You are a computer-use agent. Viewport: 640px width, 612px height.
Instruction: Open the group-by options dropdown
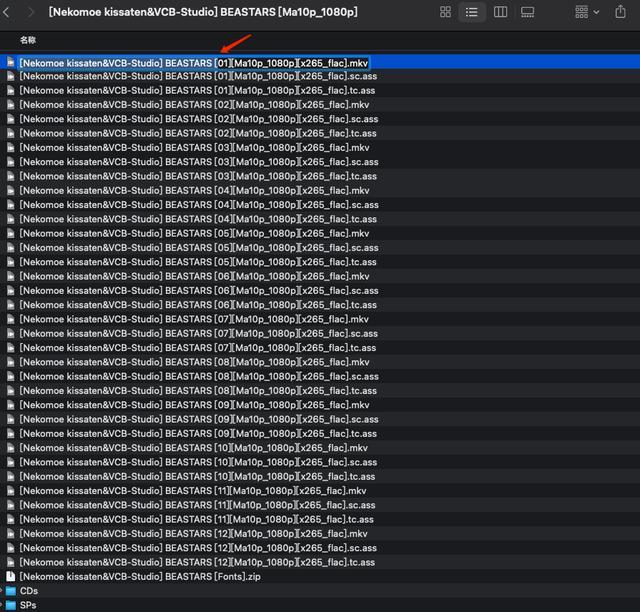(x=587, y=12)
